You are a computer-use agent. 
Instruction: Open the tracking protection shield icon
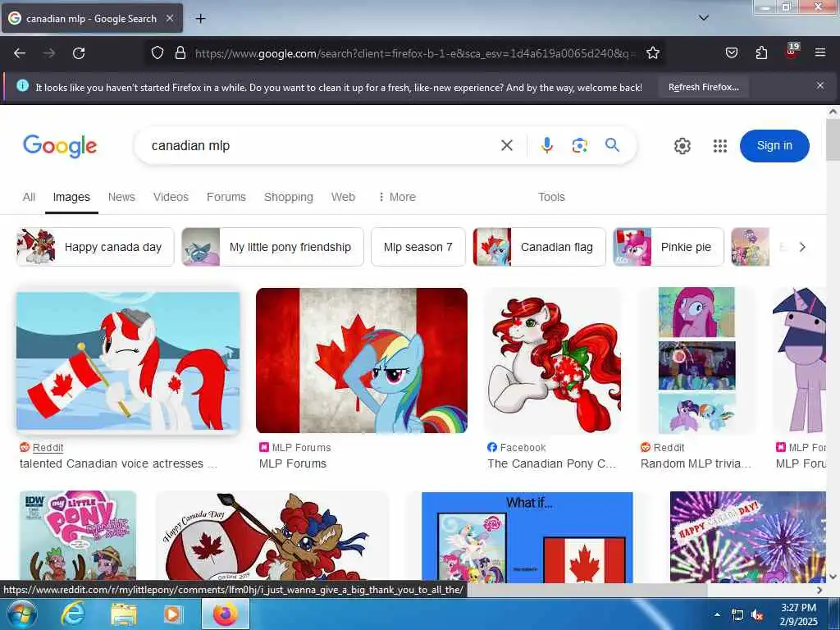[x=157, y=53]
